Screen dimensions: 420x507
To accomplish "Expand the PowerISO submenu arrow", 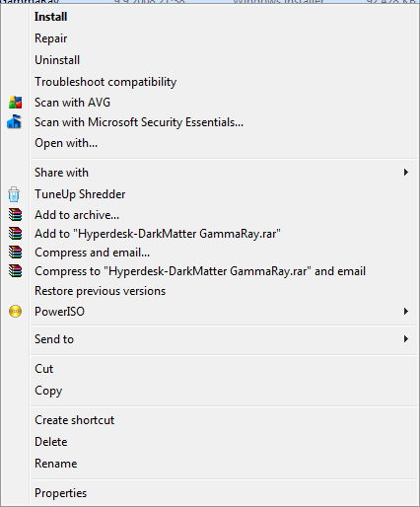I will (x=406, y=311).
